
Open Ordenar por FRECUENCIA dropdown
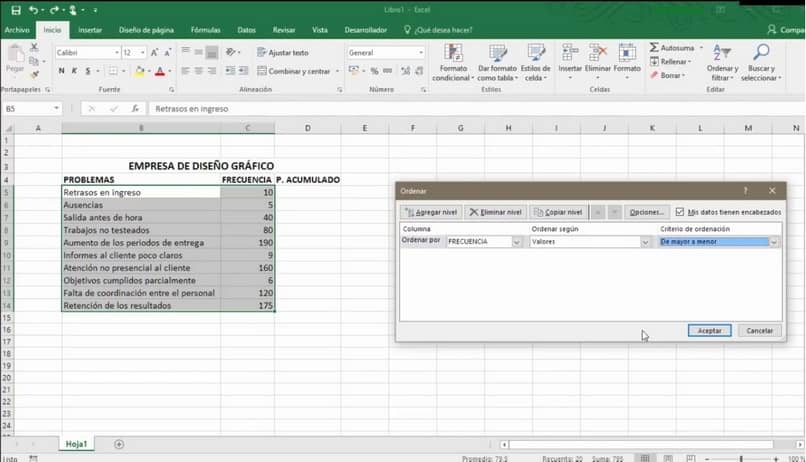click(517, 242)
